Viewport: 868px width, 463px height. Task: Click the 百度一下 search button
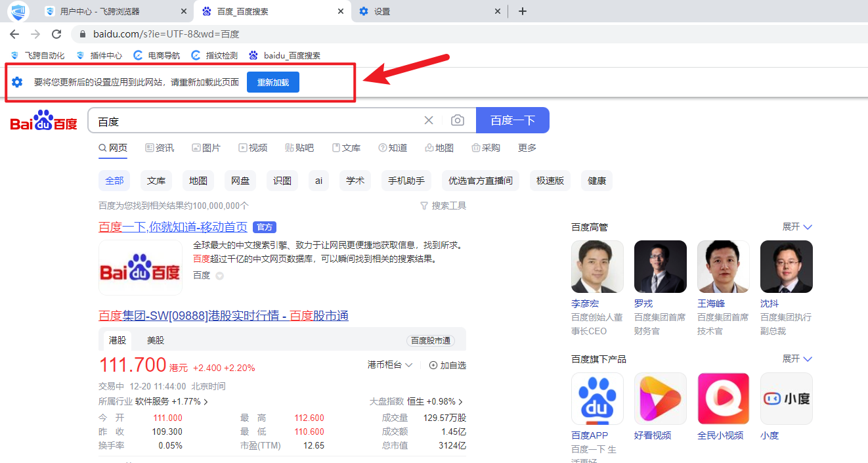[x=513, y=120]
